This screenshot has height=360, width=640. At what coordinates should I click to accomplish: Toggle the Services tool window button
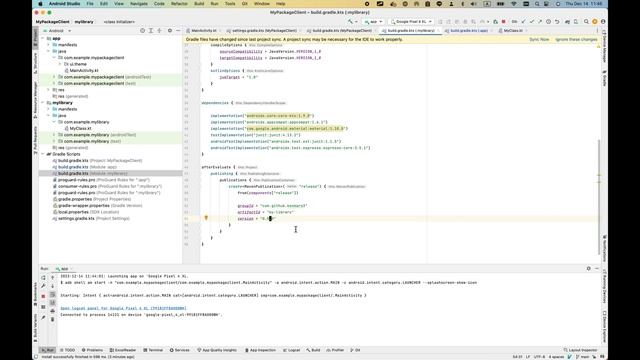pyautogui.click(x=180, y=350)
